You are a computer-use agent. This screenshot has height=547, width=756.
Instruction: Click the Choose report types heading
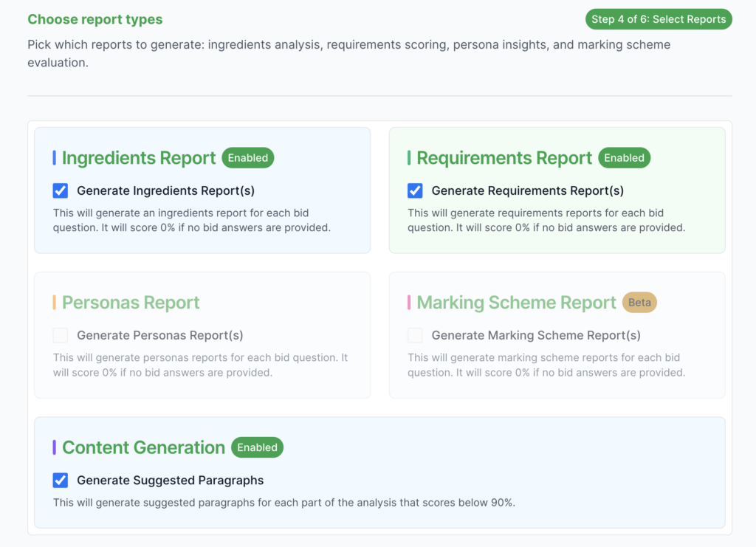95,20
